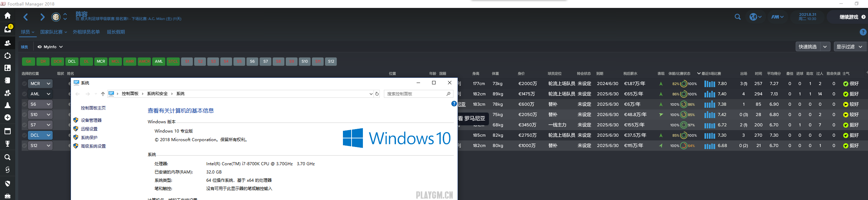Open the FM menu dropdown
Image resolution: width=868 pixels, height=200 pixels.
point(777,17)
